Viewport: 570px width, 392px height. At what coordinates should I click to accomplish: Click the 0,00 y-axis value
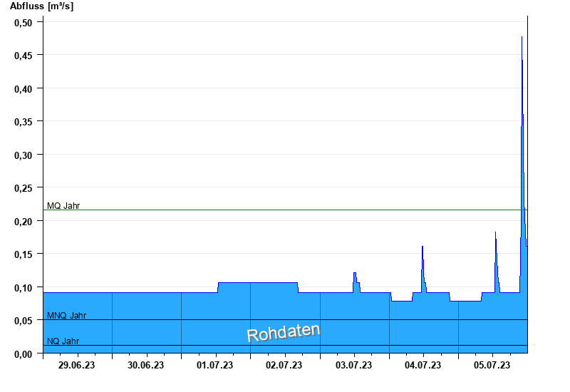pos(24,354)
